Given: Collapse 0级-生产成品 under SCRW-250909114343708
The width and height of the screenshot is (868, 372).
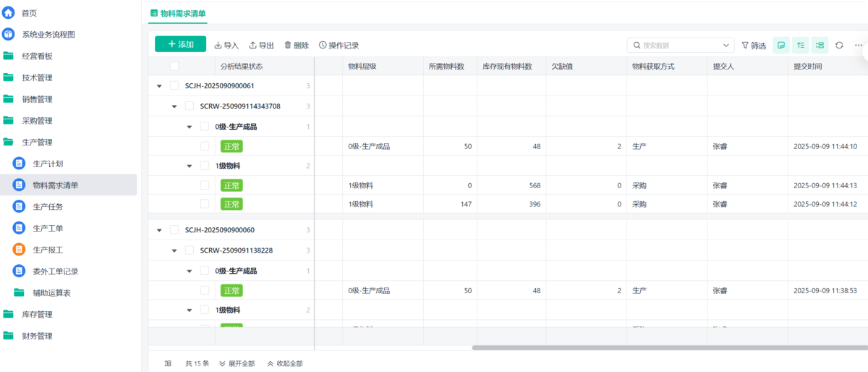Looking at the screenshot, I should [190, 127].
